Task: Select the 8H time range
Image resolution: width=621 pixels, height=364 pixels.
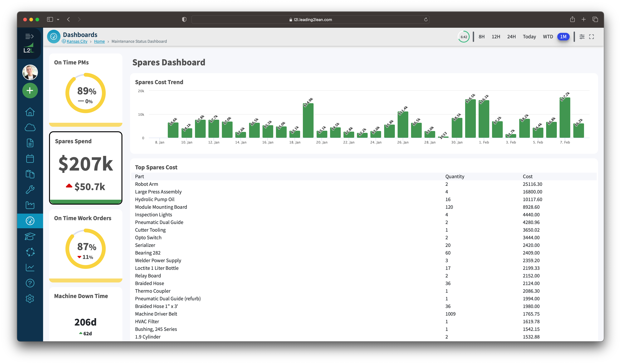Action: point(481,37)
